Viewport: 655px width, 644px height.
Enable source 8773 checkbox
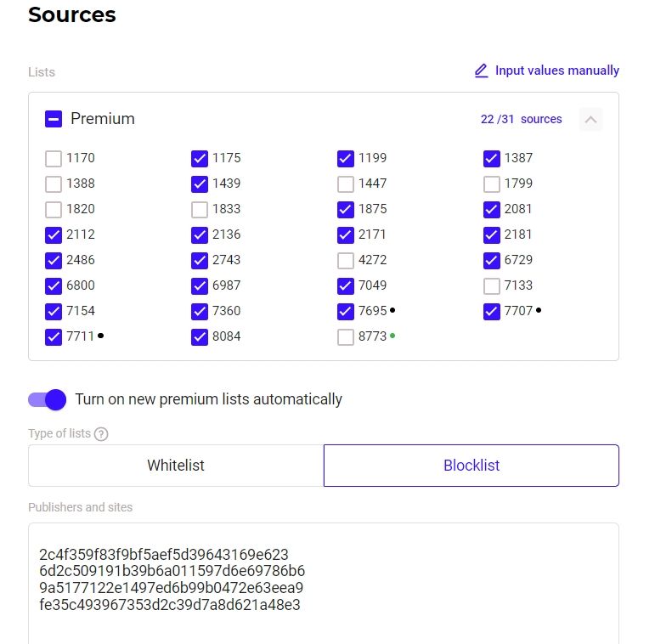(346, 337)
